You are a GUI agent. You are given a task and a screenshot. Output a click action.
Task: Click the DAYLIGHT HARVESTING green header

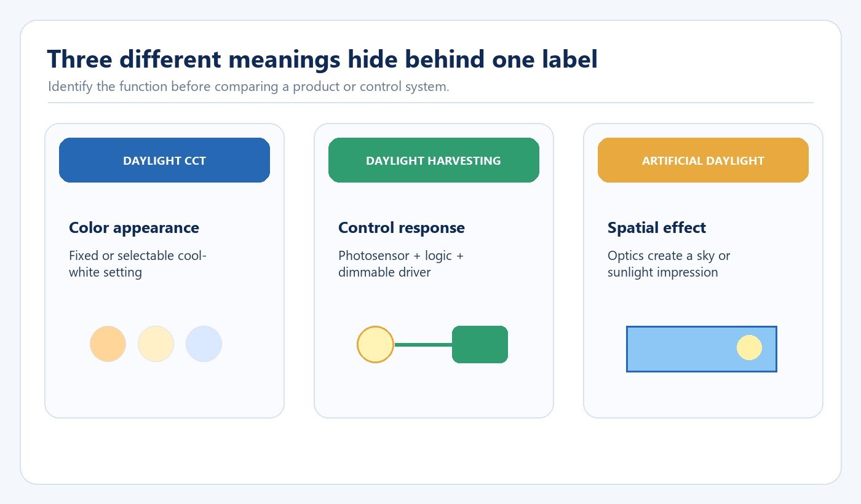434,160
